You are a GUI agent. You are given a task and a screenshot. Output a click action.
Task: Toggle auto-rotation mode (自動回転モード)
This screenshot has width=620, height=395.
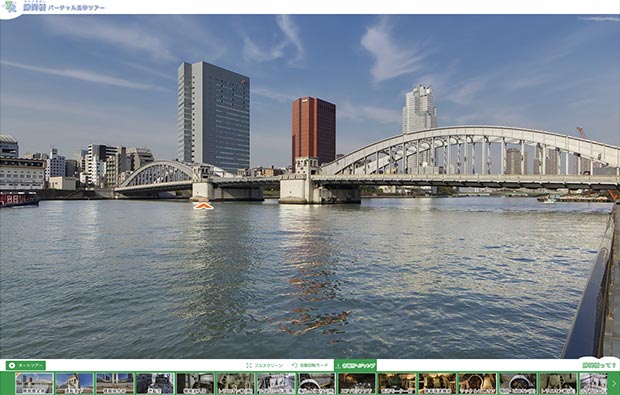pyautogui.click(x=310, y=365)
